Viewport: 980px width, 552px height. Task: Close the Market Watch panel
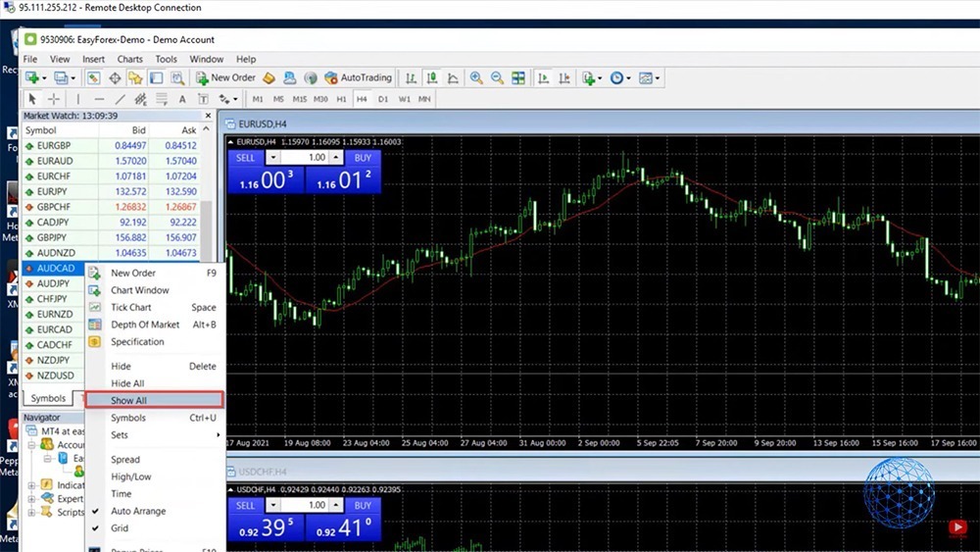(208, 116)
